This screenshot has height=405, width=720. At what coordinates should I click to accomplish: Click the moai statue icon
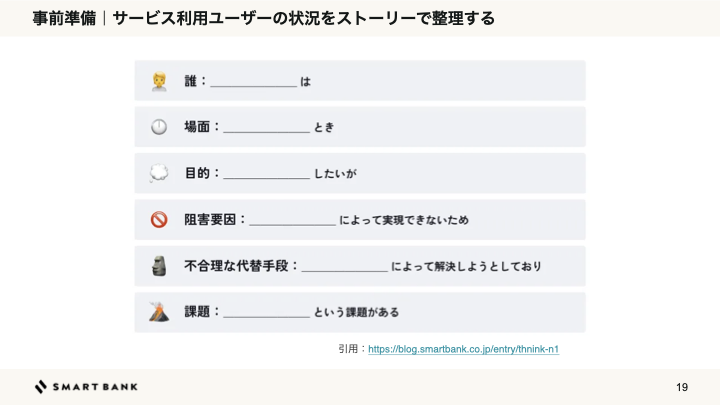click(x=159, y=266)
